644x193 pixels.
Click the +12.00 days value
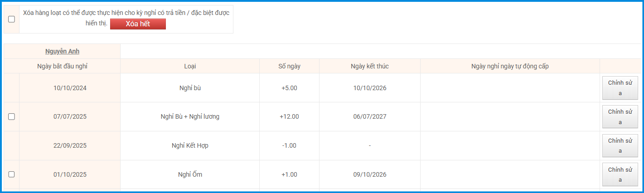(x=289, y=116)
